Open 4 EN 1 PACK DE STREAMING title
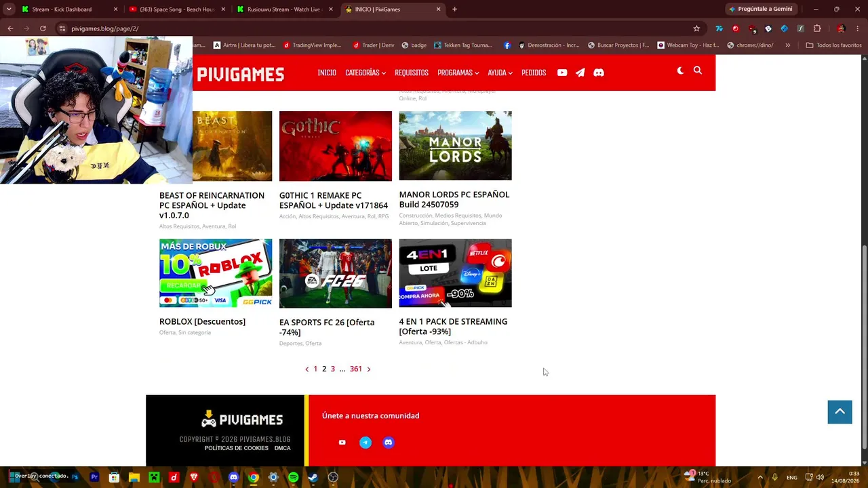This screenshot has width=868, height=488. (x=453, y=327)
